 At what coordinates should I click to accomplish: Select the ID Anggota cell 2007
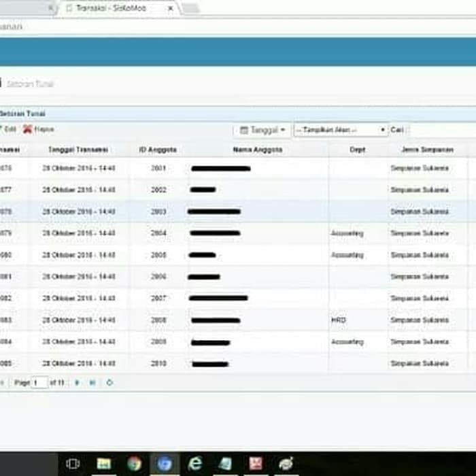(158, 299)
